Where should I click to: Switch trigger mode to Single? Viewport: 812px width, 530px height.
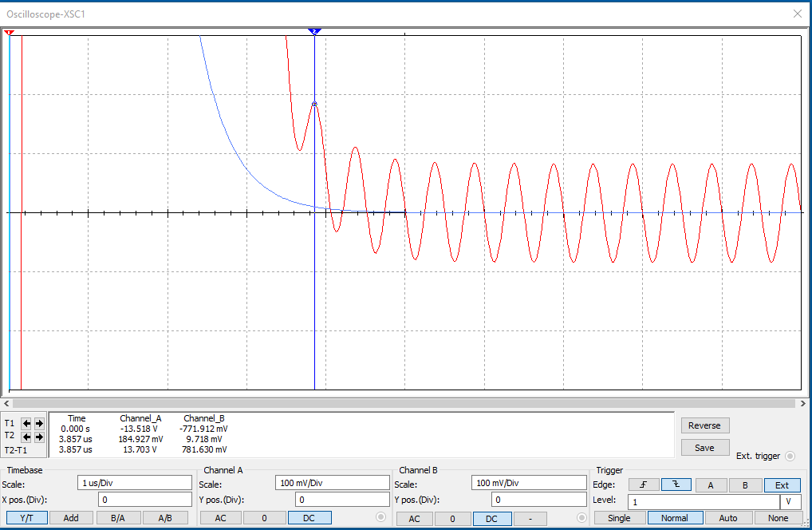click(x=619, y=518)
